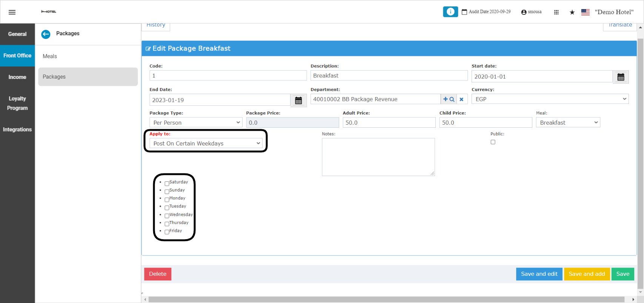Tick the Sunday checkbox
The width and height of the screenshot is (644, 303).
[167, 192]
